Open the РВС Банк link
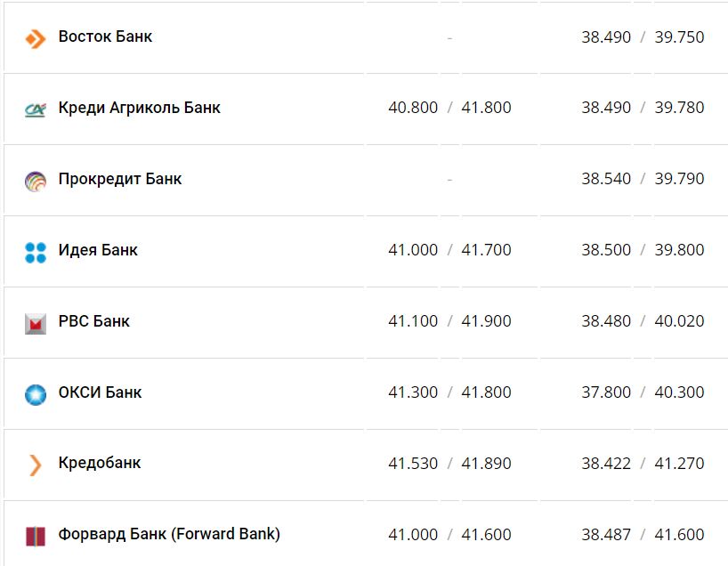 (x=93, y=321)
